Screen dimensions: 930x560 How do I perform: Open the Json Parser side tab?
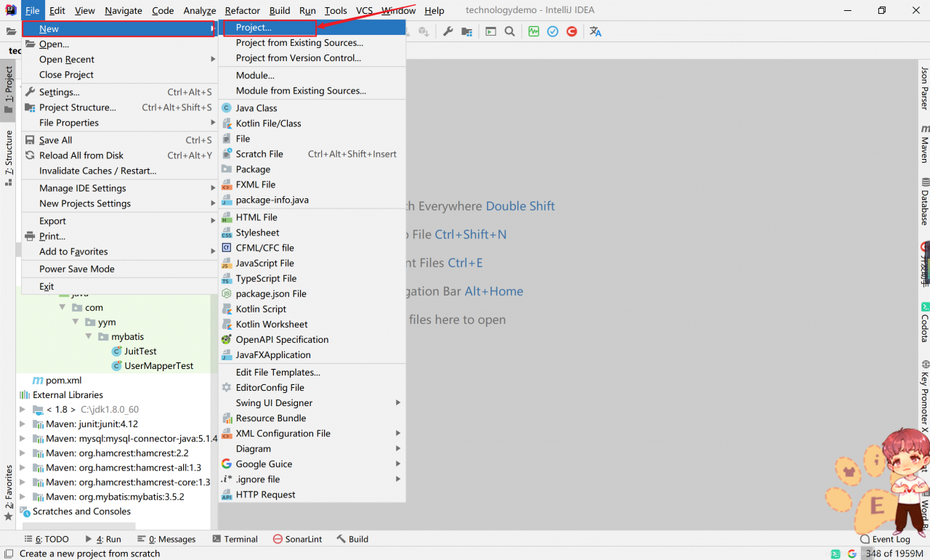click(925, 88)
